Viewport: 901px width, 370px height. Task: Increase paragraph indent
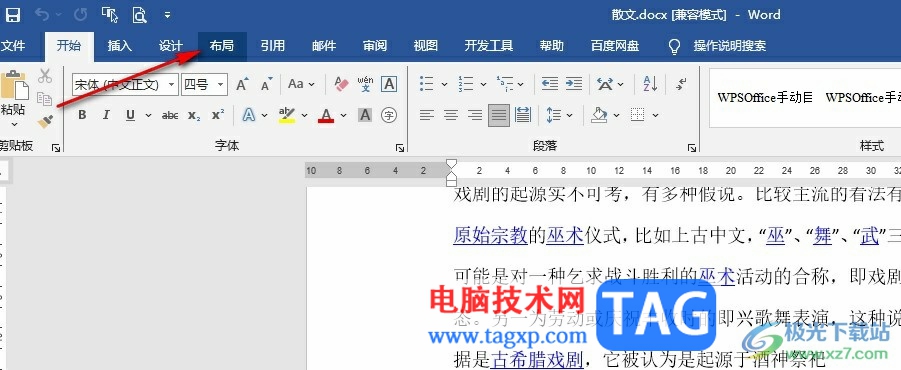pos(573,84)
